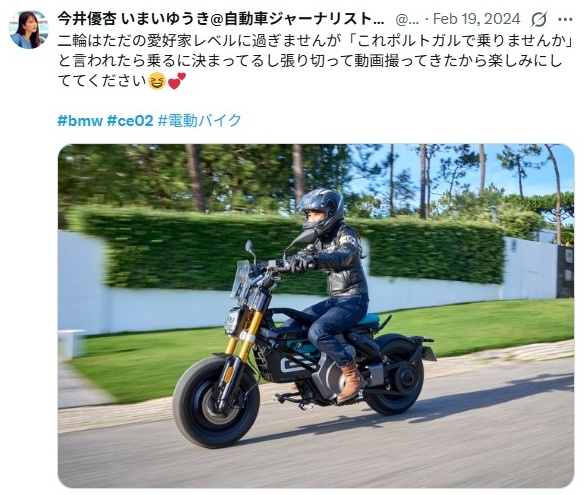
Task: Open the three-dot more options menu
Action: (x=565, y=19)
